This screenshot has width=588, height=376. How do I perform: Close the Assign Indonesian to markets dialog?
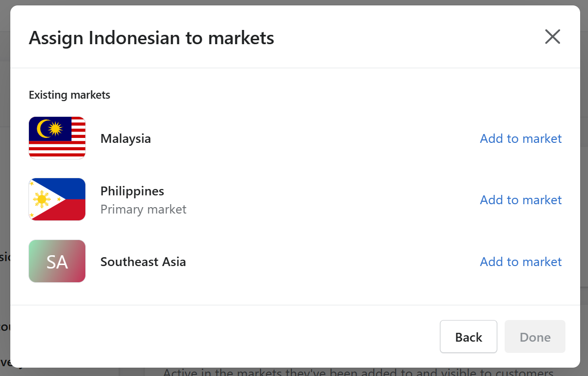tap(552, 37)
